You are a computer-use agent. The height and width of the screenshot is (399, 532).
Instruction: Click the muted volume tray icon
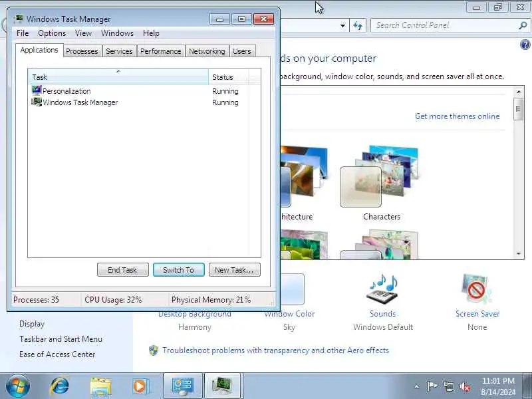click(465, 386)
